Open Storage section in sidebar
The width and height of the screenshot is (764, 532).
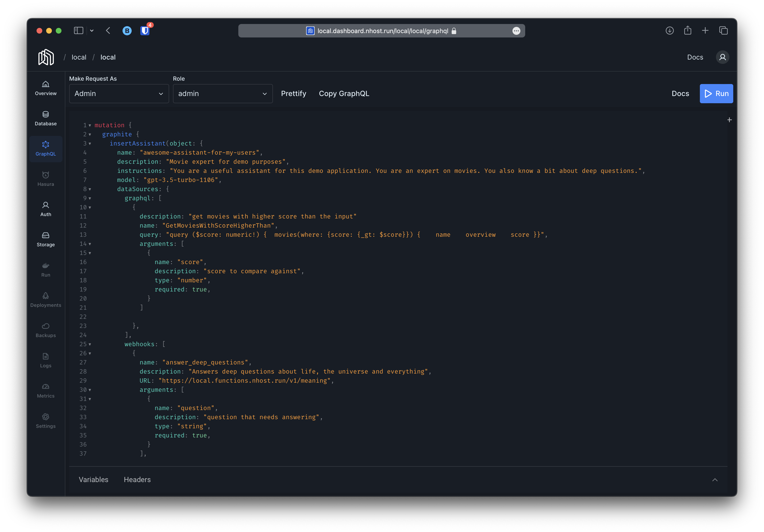pyautogui.click(x=46, y=239)
